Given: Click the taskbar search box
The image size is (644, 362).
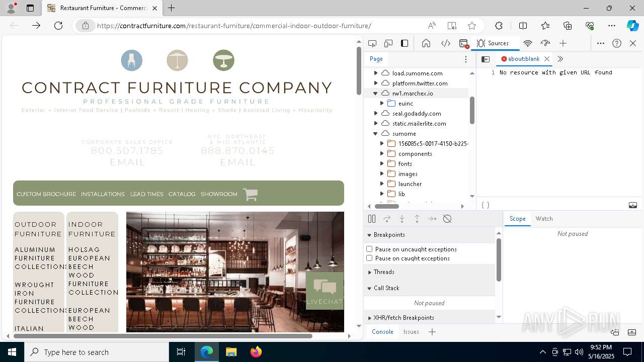Looking at the screenshot, I should point(97,352).
